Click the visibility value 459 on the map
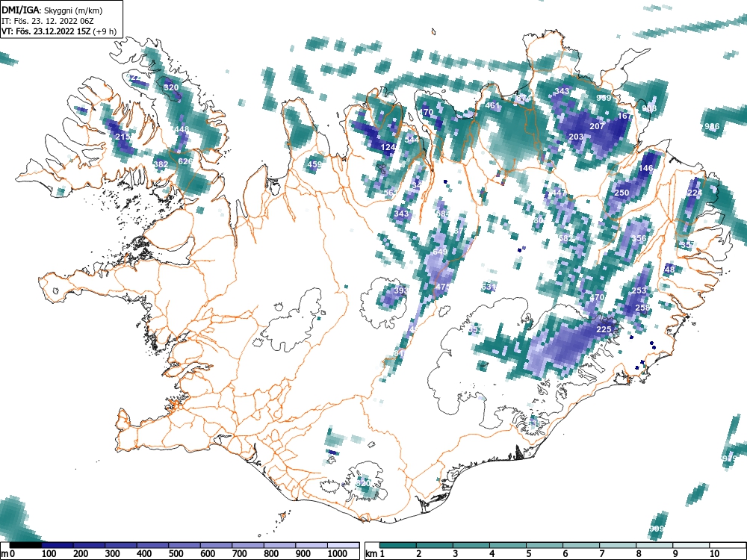This screenshot has height=560, width=747. pyautogui.click(x=314, y=165)
